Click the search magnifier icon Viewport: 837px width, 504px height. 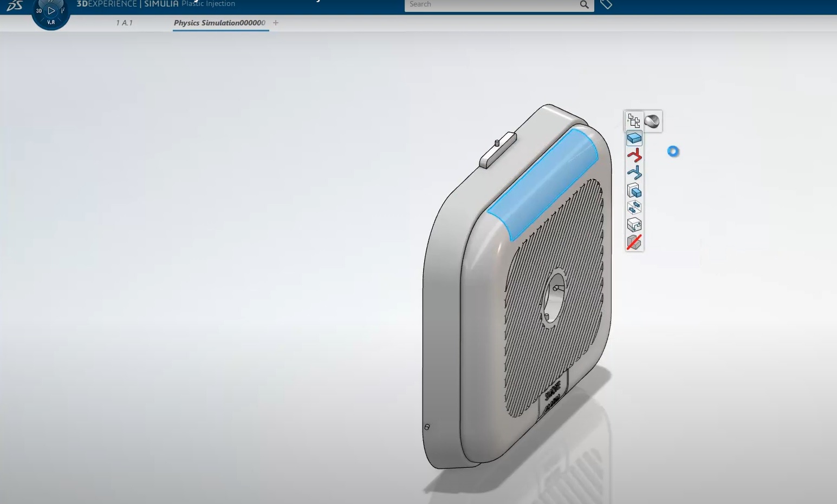[x=584, y=5]
